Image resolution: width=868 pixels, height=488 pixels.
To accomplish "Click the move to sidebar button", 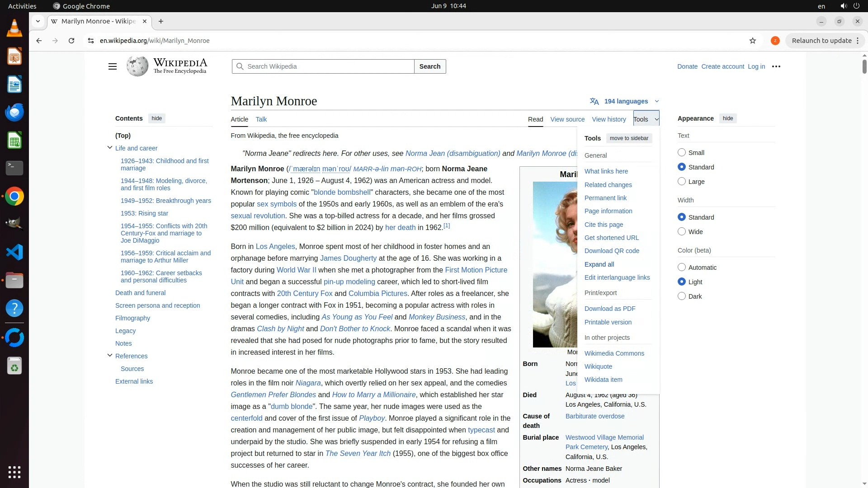I will (628, 138).
